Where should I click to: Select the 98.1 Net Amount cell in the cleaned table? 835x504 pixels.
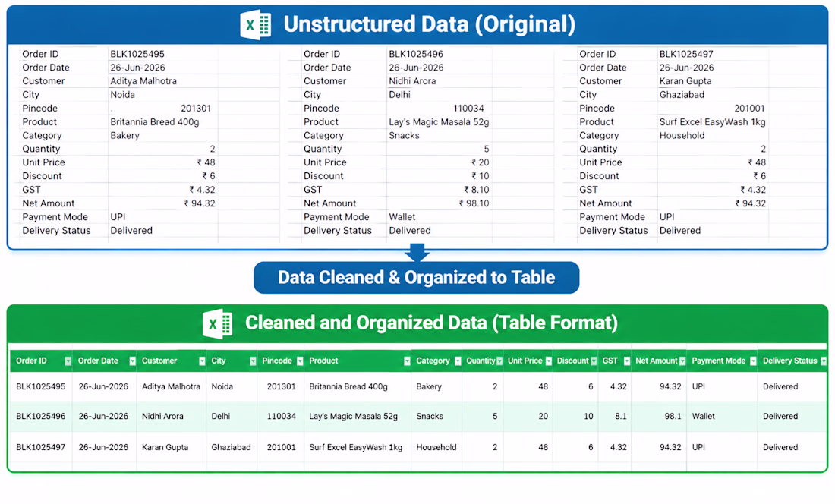(673, 417)
